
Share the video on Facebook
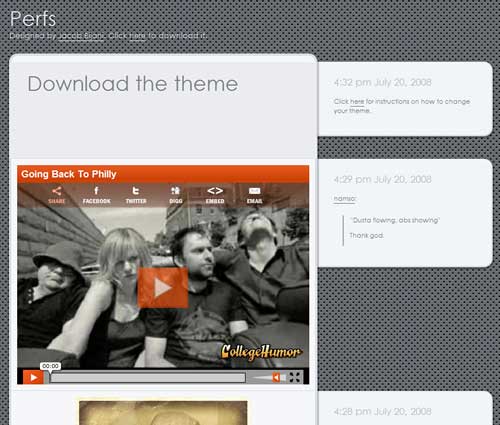(x=96, y=195)
